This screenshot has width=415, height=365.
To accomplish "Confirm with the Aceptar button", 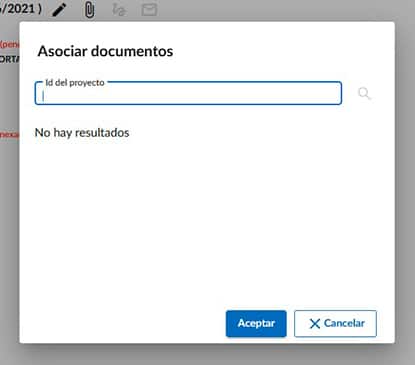I will pyautogui.click(x=256, y=323).
